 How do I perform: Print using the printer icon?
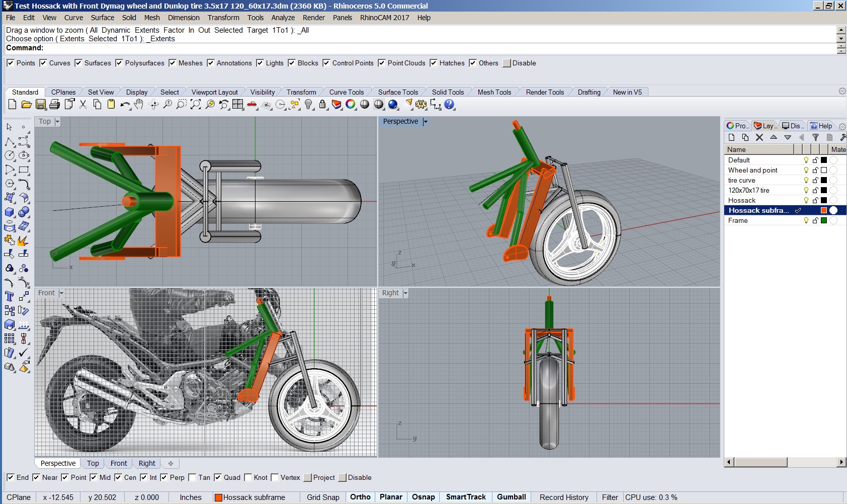[x=55, y=104]
